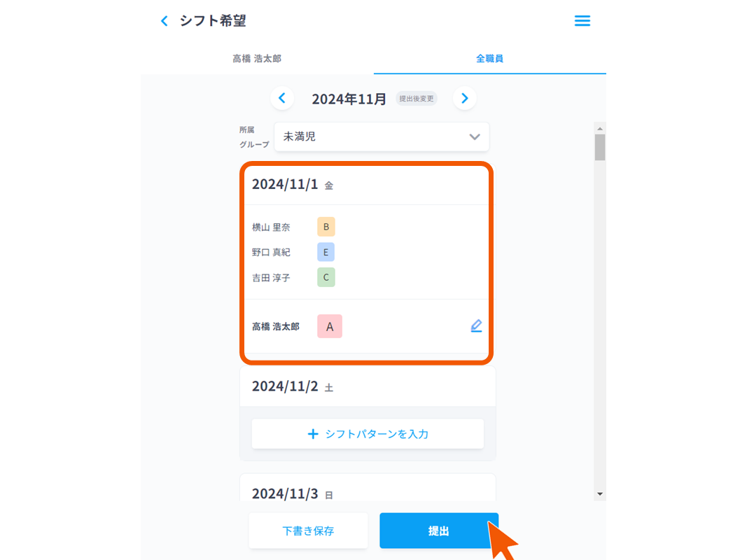Screen dimensions: 747x560
Task: Open the hamburger menu
Action: point(582,21)
